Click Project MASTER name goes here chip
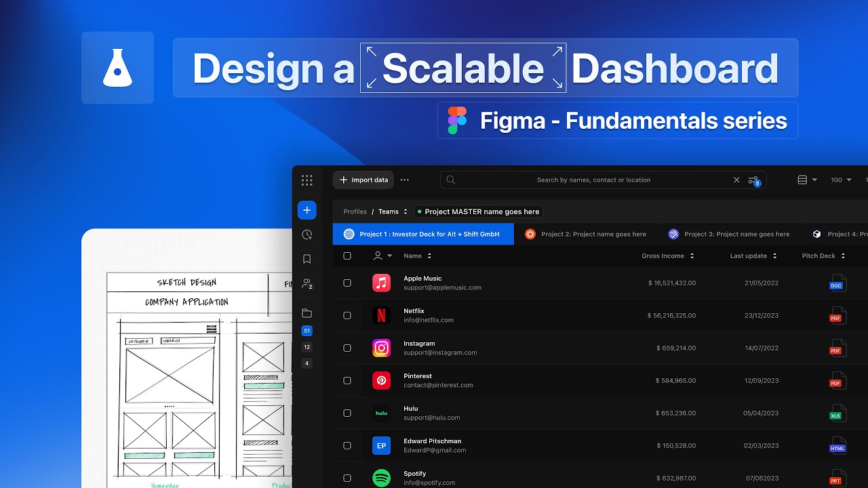The image size is (868, 488). point(478,211)
